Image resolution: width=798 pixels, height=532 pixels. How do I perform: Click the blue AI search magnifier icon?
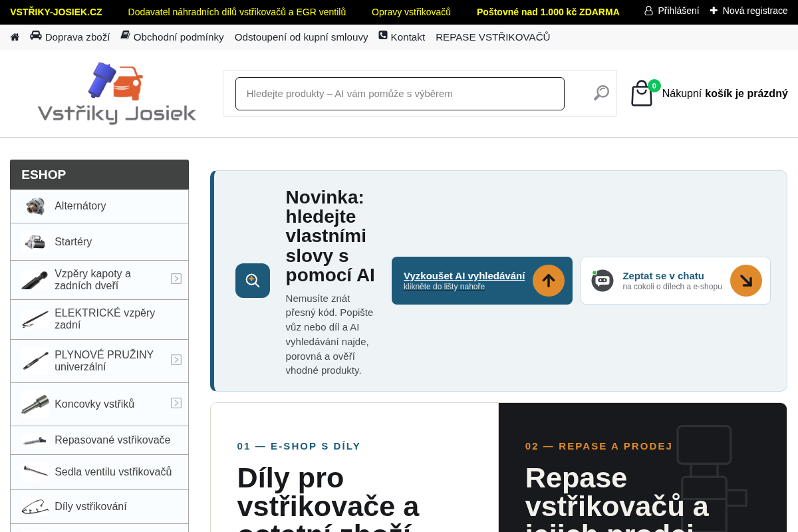(x=253, y=281)
